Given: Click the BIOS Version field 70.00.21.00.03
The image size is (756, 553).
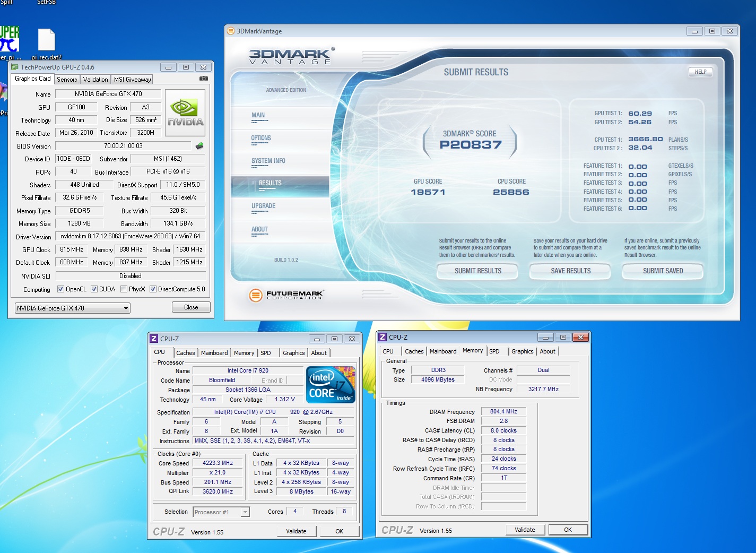Looking at the screenshot, I should (x=123, y=146).
